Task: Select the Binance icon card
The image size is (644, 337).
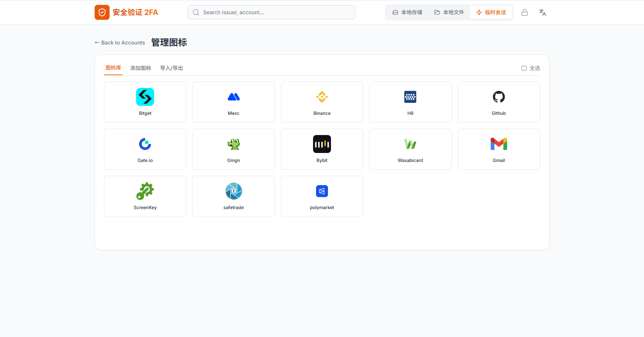Action: 322,102
